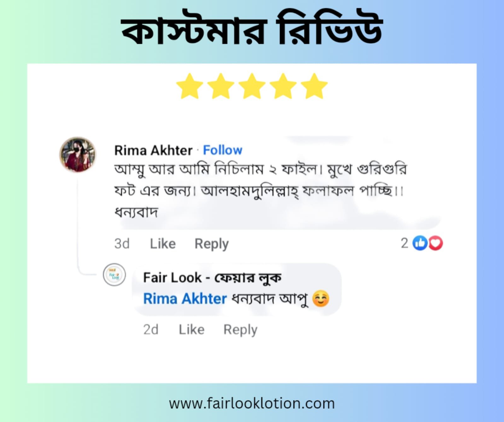Select the fifth yellow star
This screenshot has height=422, width=504.
tap(314, 86)
